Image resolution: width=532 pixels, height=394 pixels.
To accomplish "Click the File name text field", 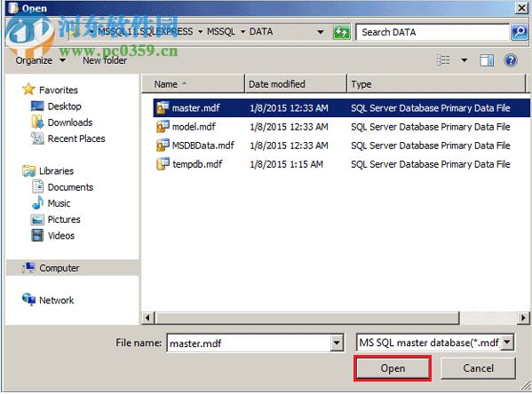I will [250, 343].
